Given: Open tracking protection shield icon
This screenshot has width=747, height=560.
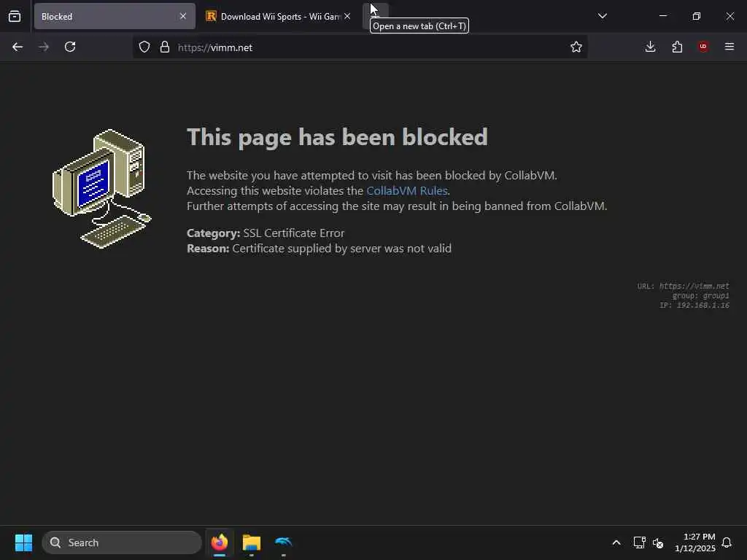Looking at the screenshot, I should tap(144, 47).
